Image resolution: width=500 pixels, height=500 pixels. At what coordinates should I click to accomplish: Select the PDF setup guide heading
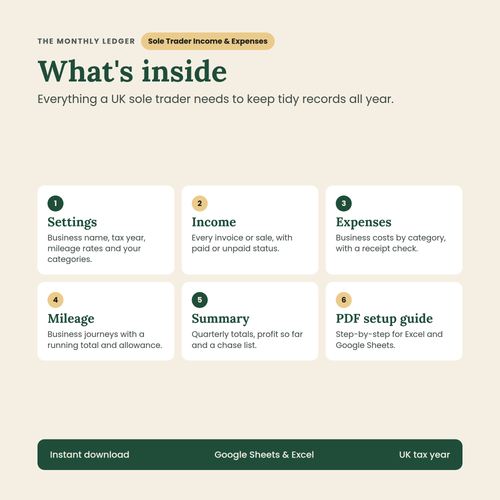(384, 319)
